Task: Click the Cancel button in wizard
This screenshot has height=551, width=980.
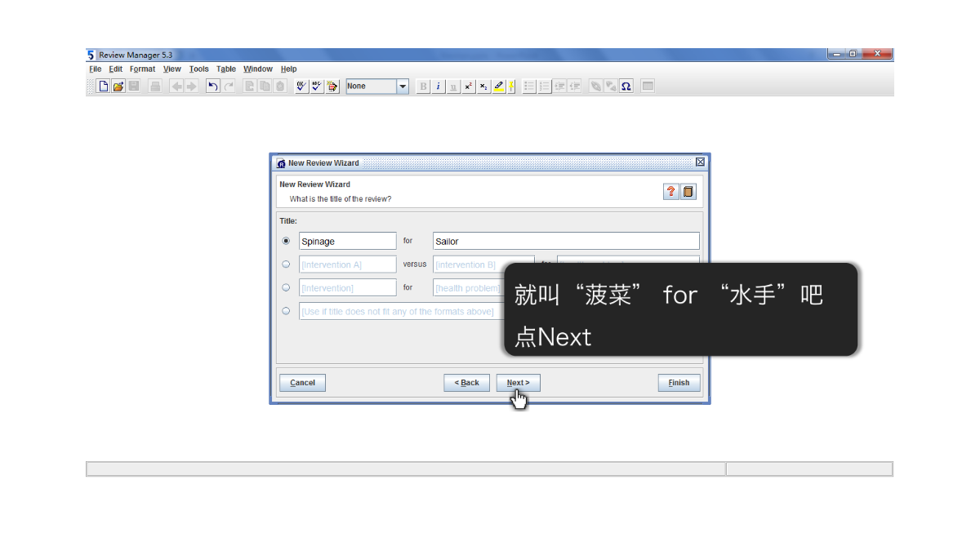Action: pos(302,383)
